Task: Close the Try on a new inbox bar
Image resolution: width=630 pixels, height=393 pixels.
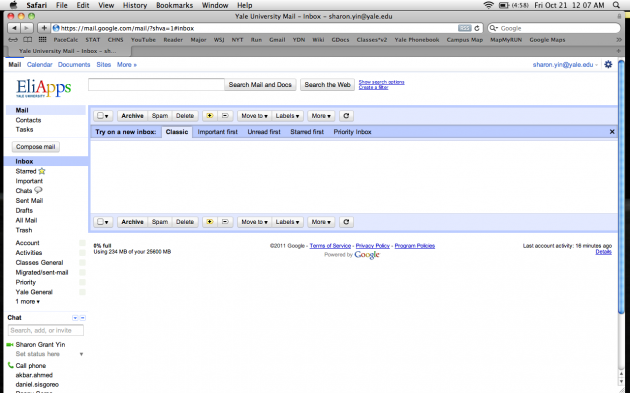Action: click(x=612, y=132)
